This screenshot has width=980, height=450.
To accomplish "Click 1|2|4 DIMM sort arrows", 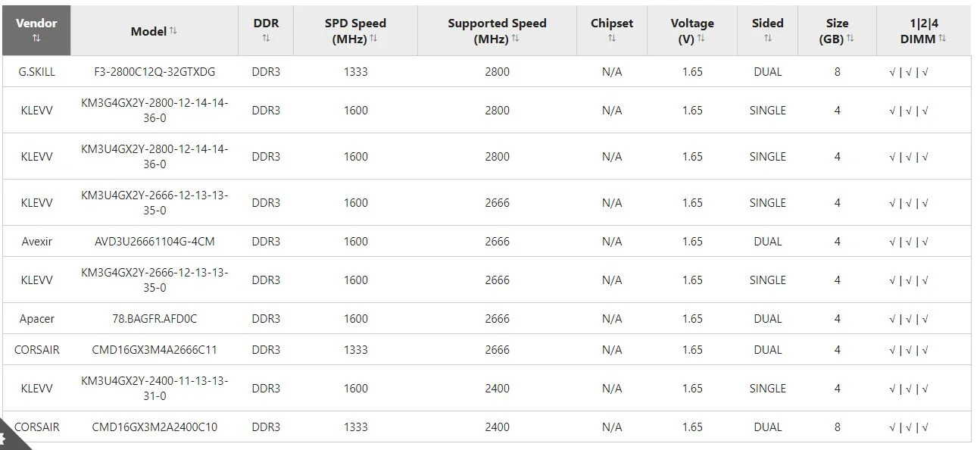I will coord(942,39).
